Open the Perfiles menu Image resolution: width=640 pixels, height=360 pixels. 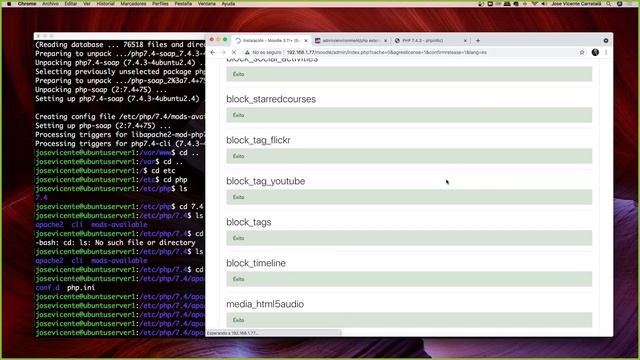pos(160,4)
